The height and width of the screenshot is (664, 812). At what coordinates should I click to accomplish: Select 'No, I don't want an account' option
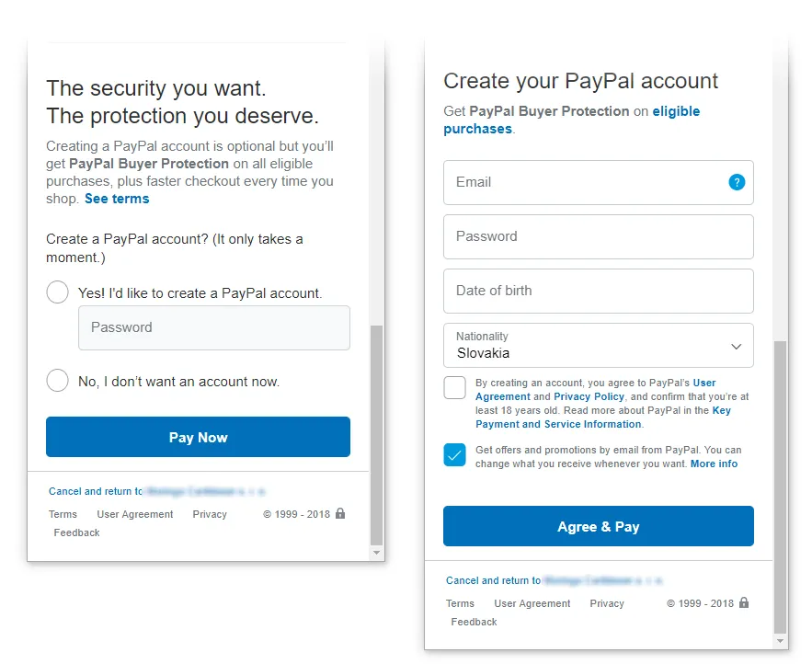click(x=57, y=381)
